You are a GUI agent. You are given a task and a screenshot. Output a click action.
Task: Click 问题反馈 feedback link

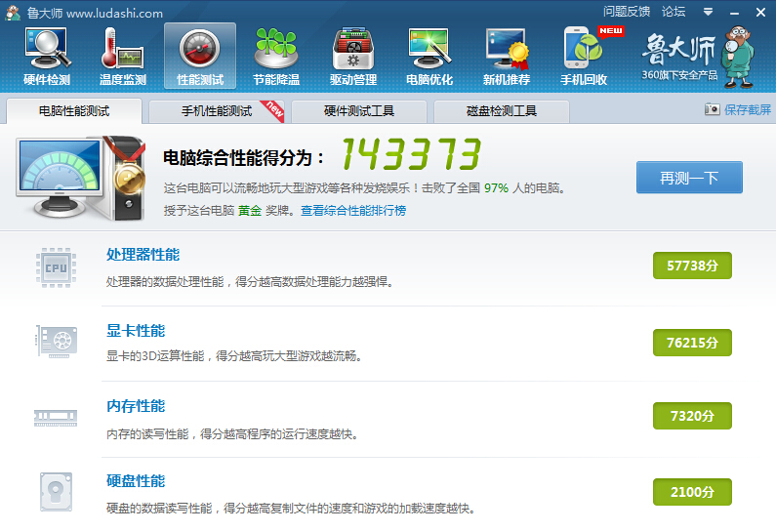pos(626,12)
